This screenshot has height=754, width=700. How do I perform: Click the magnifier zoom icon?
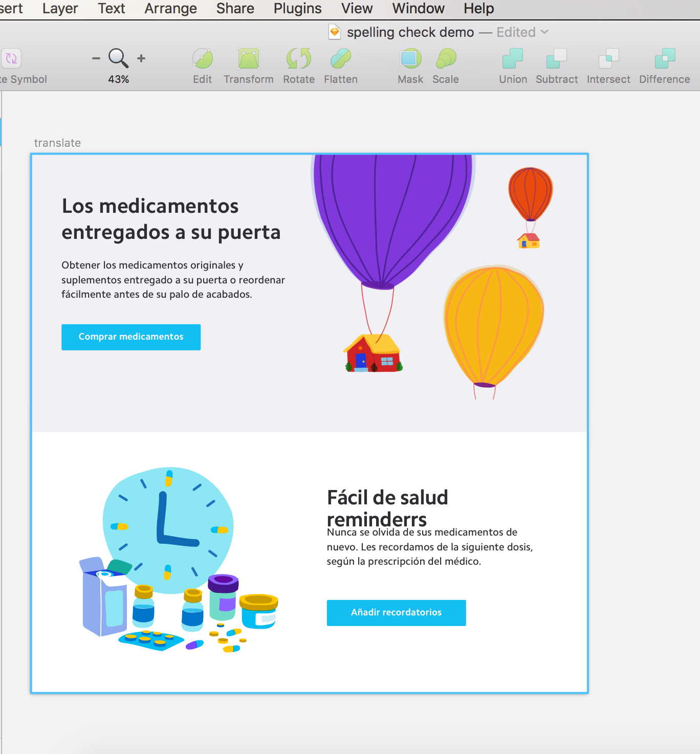tap(118, 58)
